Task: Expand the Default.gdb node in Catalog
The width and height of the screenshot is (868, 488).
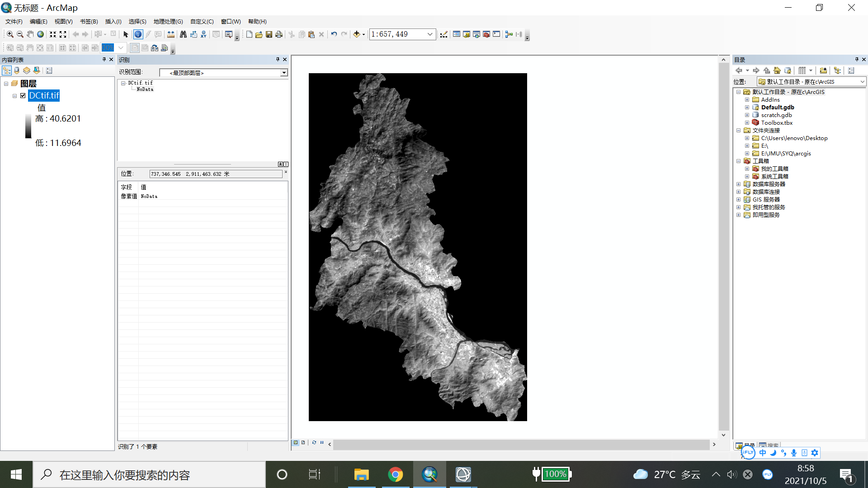Action: [747, 107]
